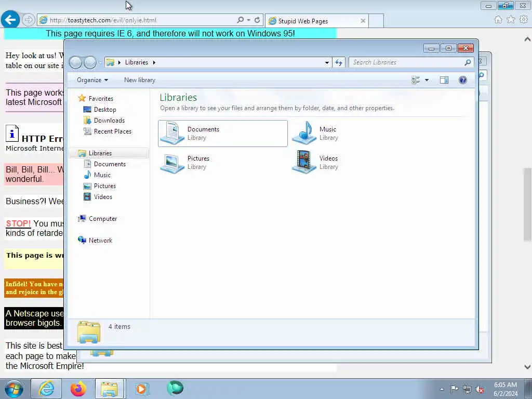Image resolution: width=532 pixels, height=399 pixels.
Task: Click the IE scrollbar up arrow
Action: pos(527,39)
